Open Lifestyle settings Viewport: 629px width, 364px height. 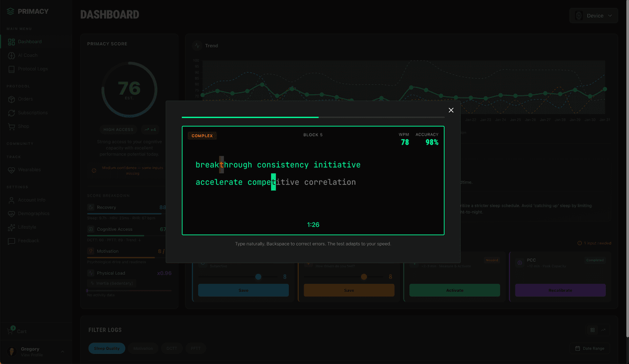click(x=36, y=227)
